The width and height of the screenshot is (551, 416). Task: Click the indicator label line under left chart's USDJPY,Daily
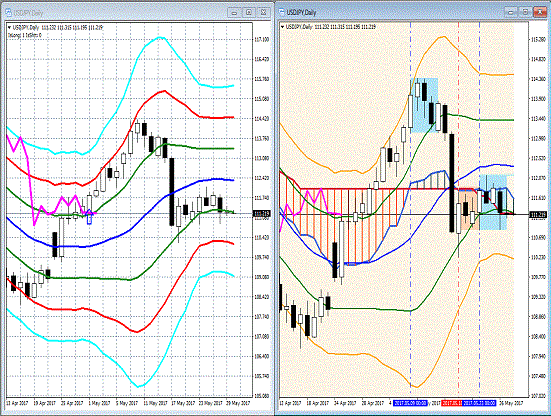point(24,35)
